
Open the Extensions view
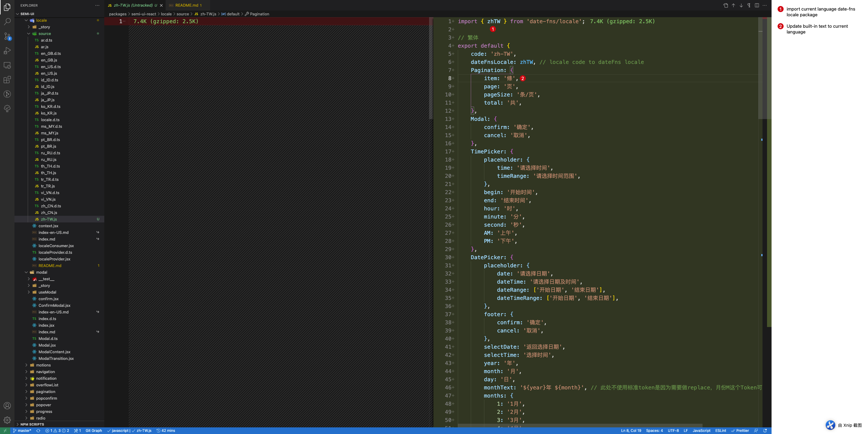(x=7, y=80)
